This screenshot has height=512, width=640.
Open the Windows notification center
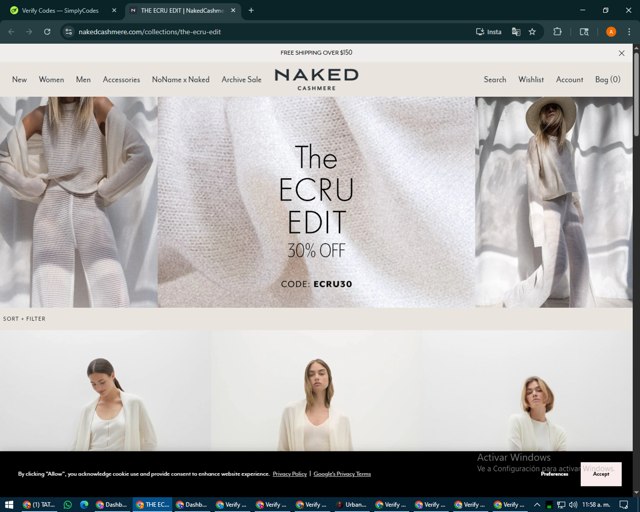(624, 505)
